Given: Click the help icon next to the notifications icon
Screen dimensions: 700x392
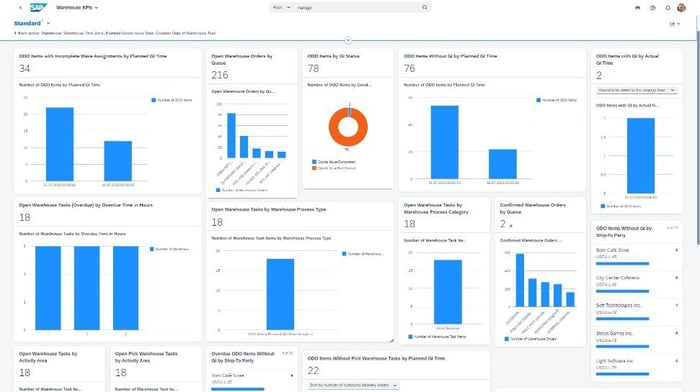Looking at the screenshot, I should (653, 8).
